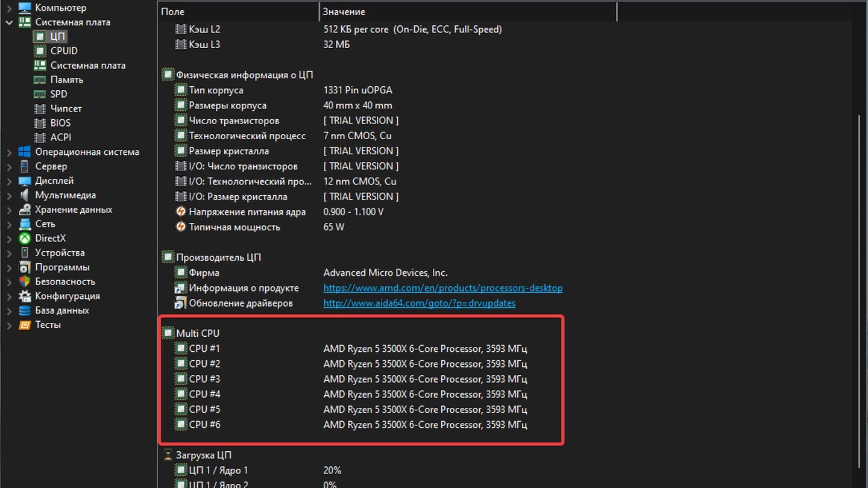Click the Конфигурация gear icon
Image resolution: width=868 pixels, height=488 pixels.
[x=25, y=296]
